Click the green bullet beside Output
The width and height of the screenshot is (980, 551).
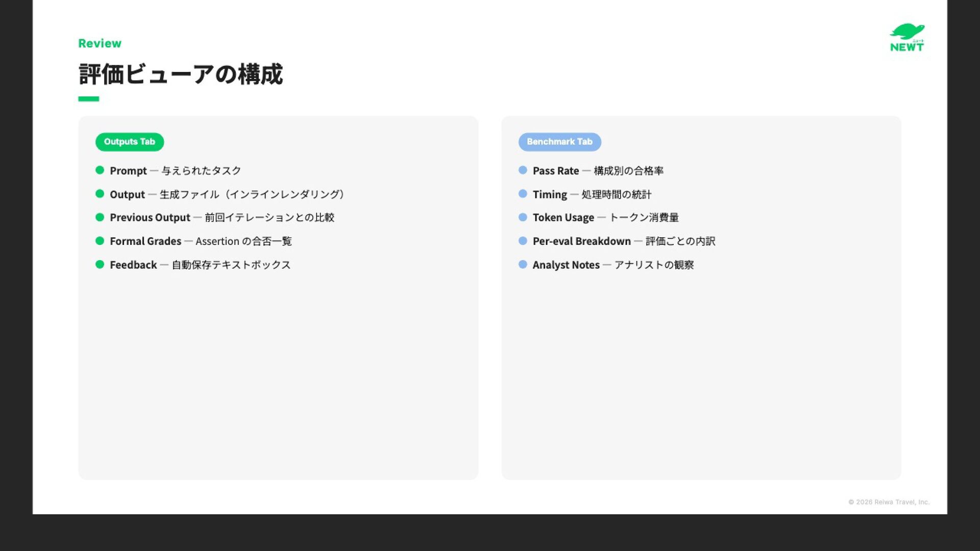tap(100, 194)
